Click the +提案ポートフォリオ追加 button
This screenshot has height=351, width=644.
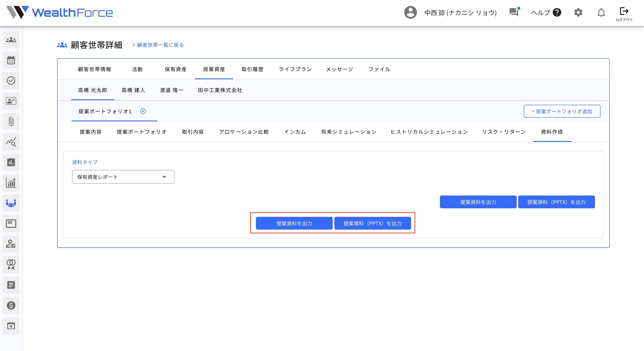coord(562,111)
